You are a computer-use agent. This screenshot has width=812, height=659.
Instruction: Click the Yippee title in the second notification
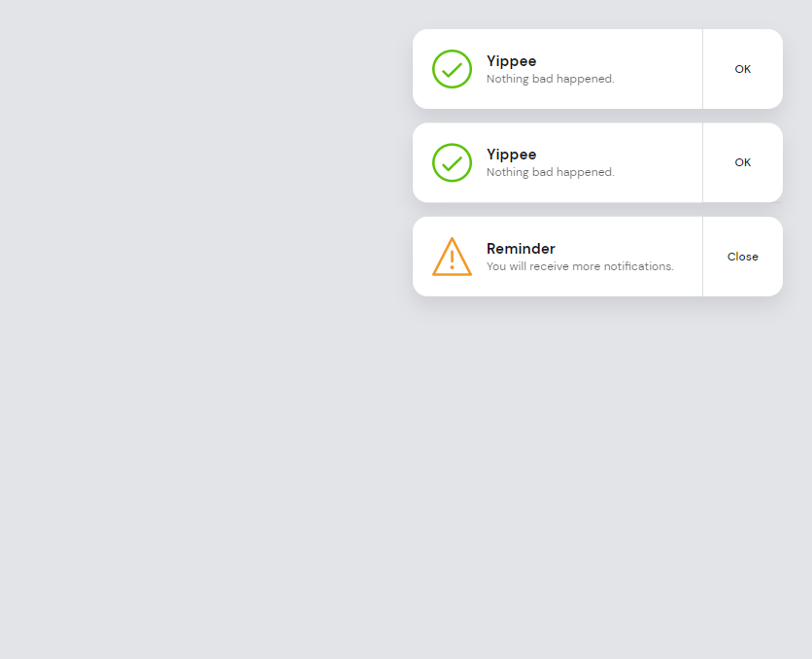point(511,155)
